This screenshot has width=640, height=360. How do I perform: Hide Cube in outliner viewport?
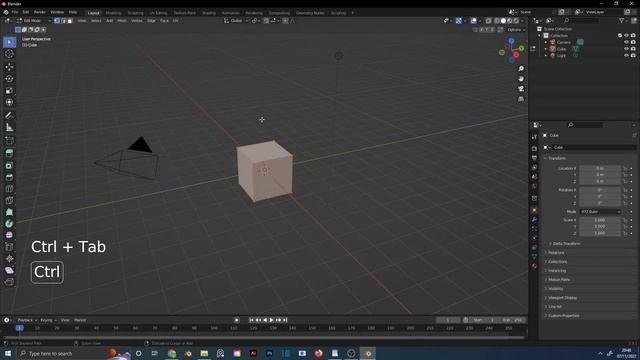pyautogui.click(x=627, y=49)
